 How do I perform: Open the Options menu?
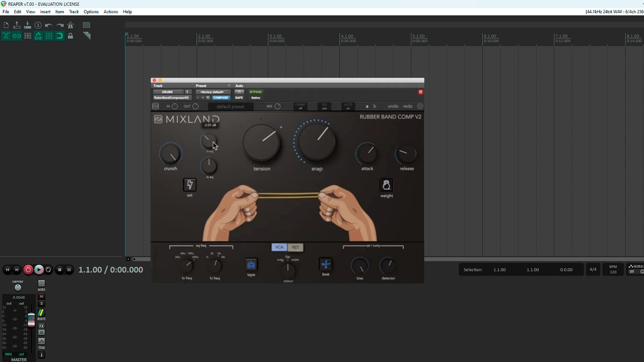pyautogui.click(x=91, y=12)
